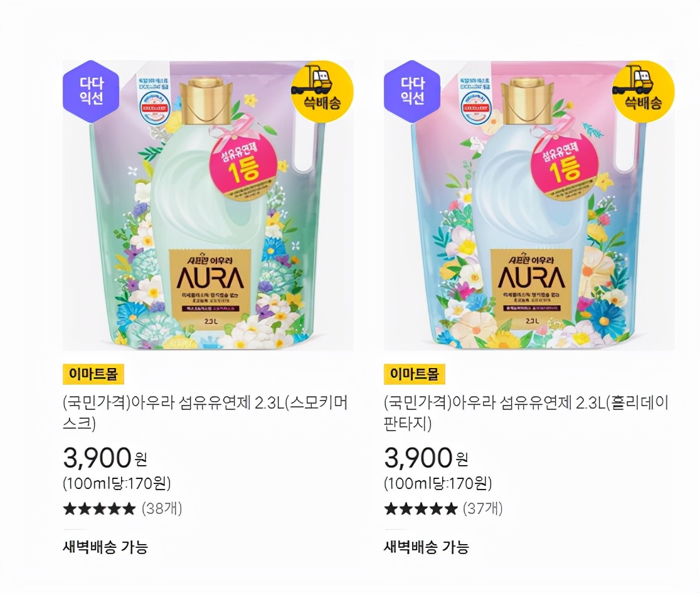Click the (37개) review count

tap(483, 508)
